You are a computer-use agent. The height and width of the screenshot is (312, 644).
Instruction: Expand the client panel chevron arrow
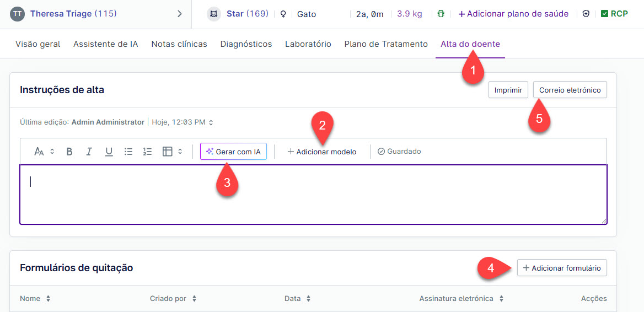(180, 14)
